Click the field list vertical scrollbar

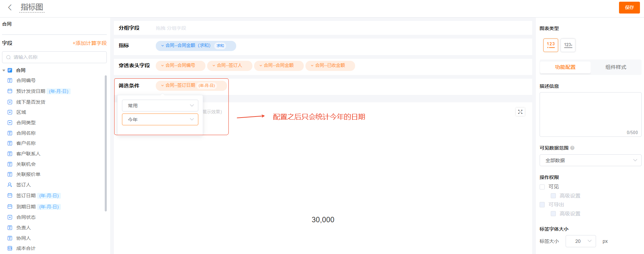106,142
